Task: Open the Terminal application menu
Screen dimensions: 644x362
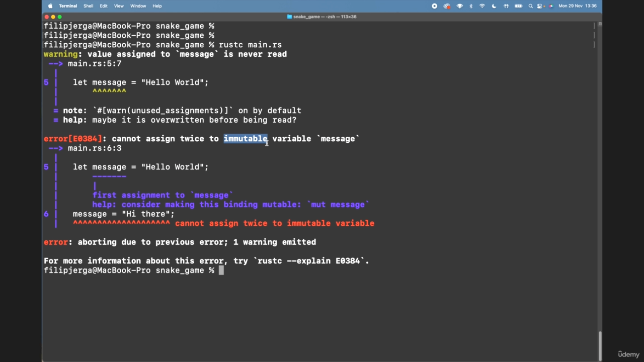Action: 68,6
